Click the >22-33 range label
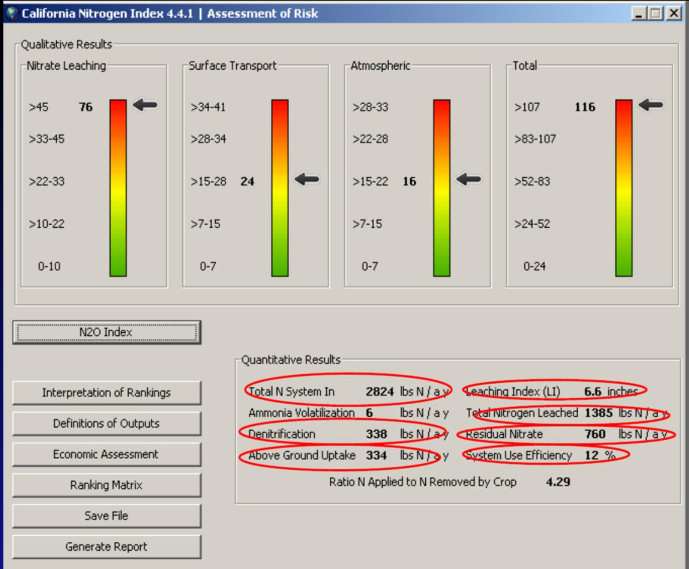The width and height of the screenshot is (689, 569). (x=47, y=181)
